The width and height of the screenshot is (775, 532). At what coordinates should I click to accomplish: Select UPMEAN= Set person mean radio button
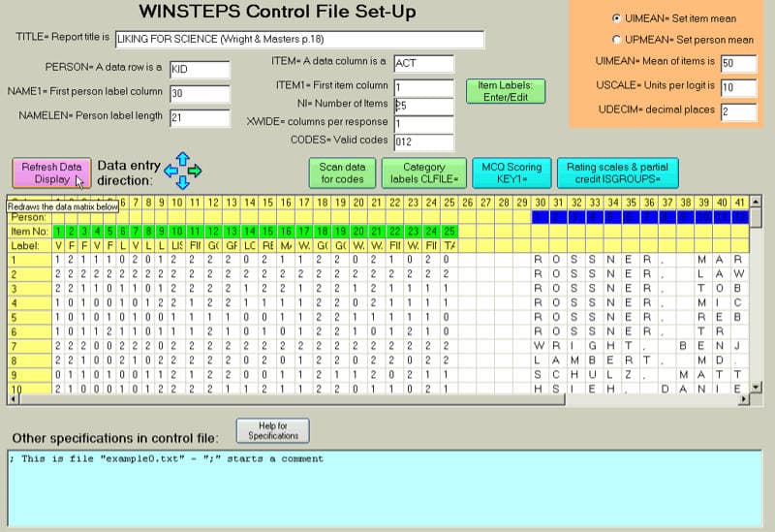(616, 39)
